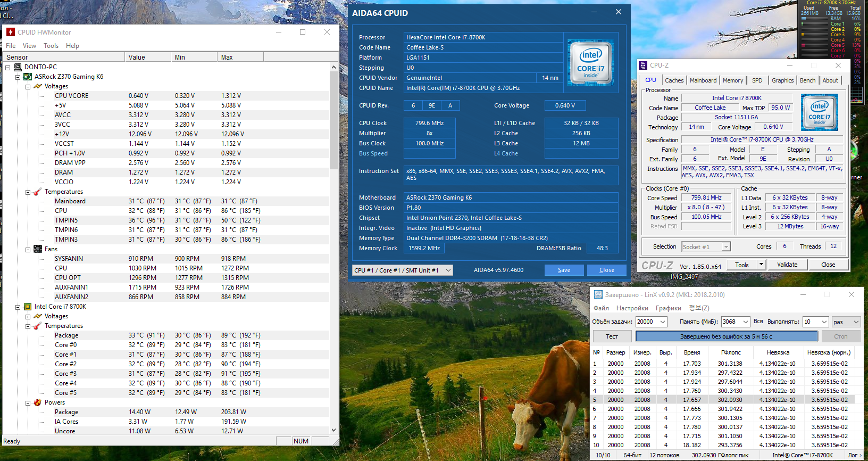Open the LinX run count dropdown
Screen dimensions: 868x461
824,322
